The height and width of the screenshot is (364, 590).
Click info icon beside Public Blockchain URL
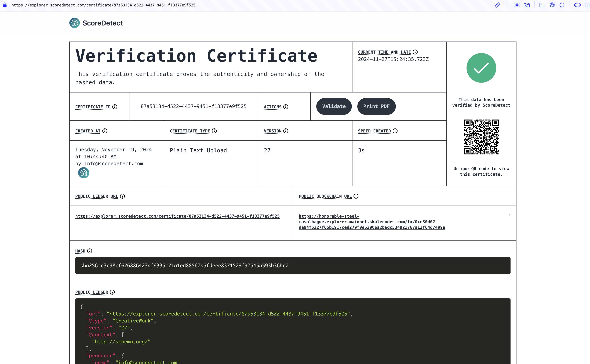tap(356, 196)
